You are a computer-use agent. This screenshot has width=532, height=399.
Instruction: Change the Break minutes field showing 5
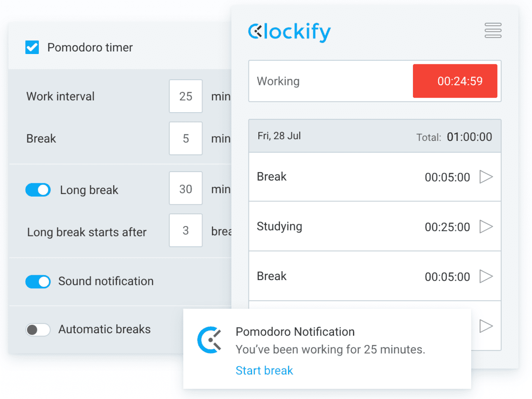186,139
